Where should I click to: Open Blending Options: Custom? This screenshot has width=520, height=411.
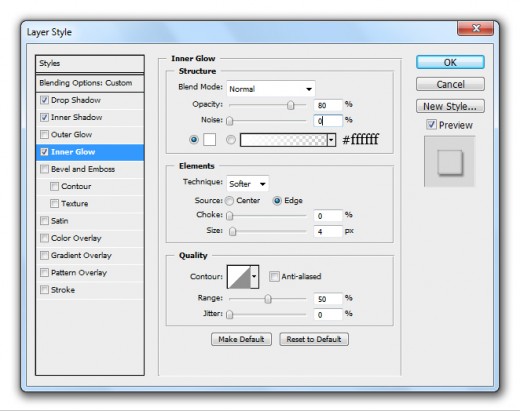90,83
